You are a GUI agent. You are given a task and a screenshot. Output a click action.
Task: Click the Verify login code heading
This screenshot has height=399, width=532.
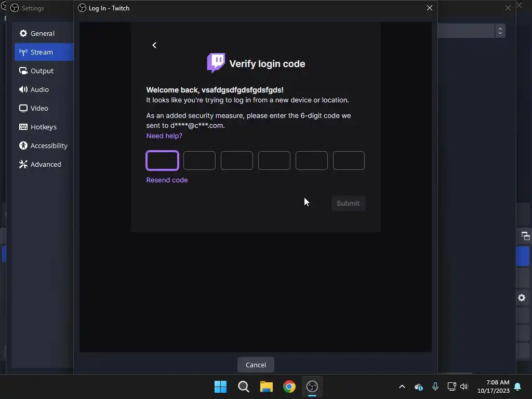click(268, 64)
